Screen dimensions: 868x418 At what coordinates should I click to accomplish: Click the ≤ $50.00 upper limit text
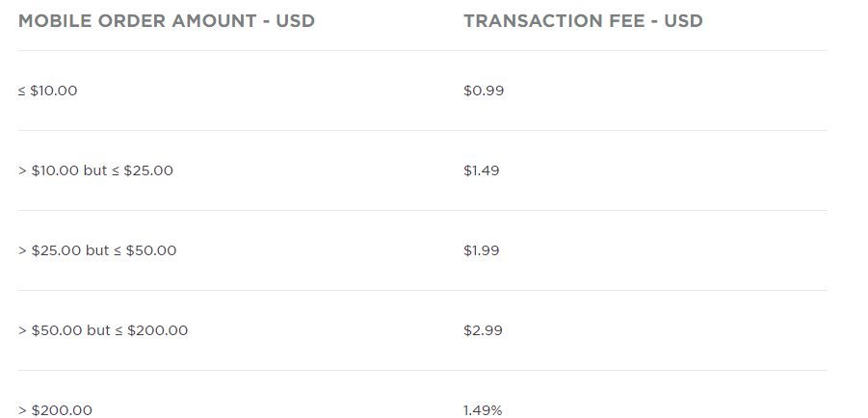click(x=145, y=250)
